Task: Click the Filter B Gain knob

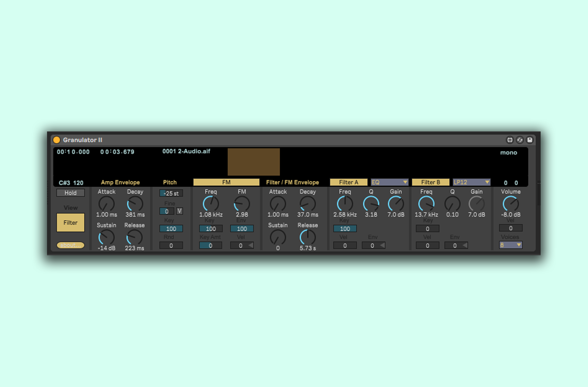Action: (x=477, y=204)
